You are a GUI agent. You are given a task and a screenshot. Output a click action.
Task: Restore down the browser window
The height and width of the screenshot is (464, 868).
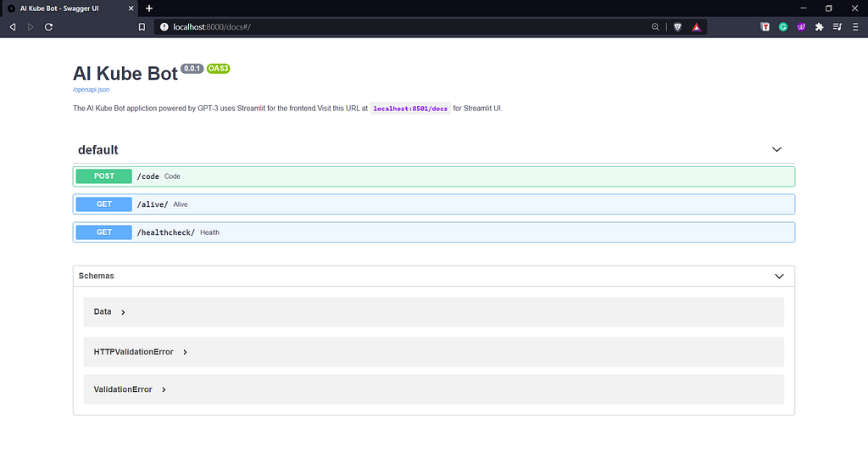click(x=829, y=8)
